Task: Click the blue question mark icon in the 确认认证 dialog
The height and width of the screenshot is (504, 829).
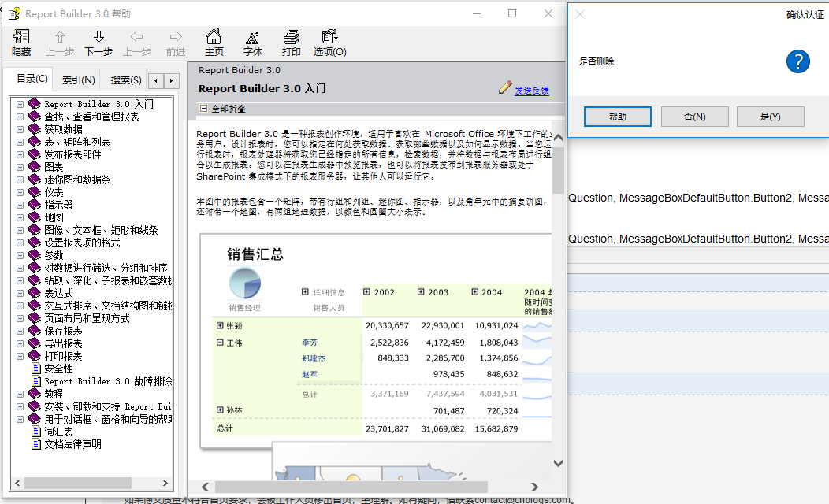Action: tap(797, 61)
